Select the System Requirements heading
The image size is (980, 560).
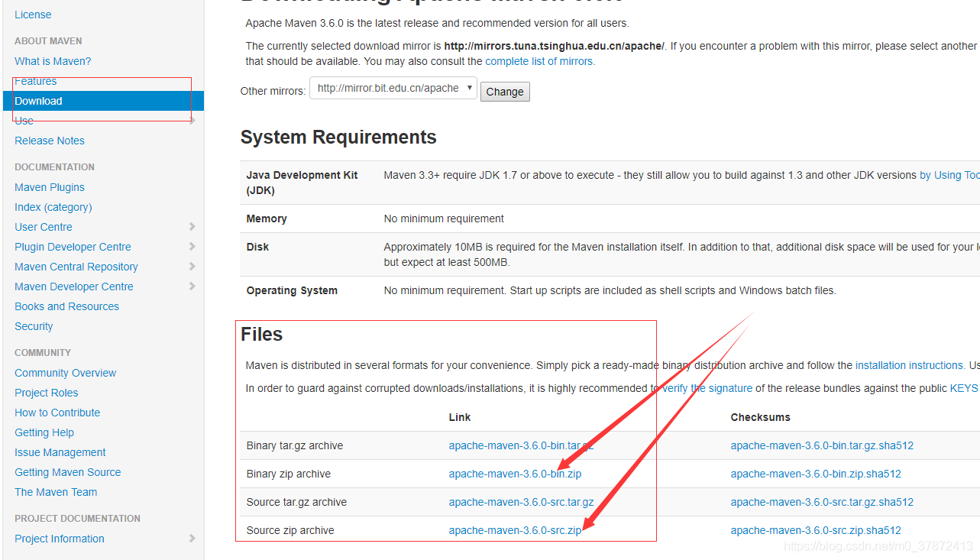[338, 138]
